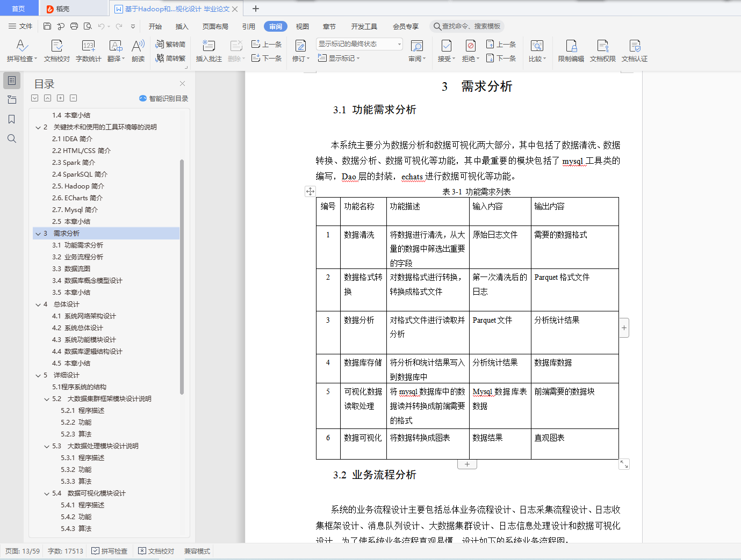Collapse section 5.4 数据可视化模块设计 chevron
This screenshot has width=741, height=560.
(47, 493)
